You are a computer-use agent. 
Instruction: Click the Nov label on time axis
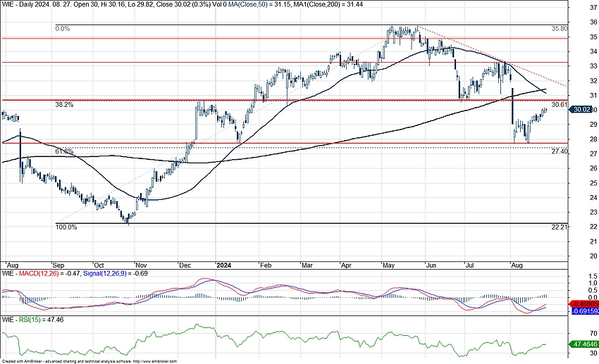[x=140, y=266]
